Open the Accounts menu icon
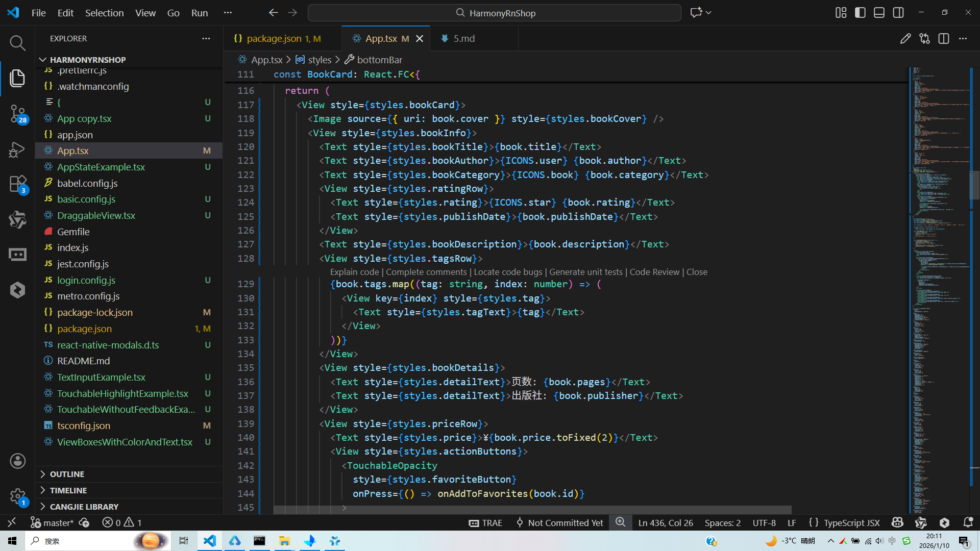Viewport: 980px width, 551px height. (x=17, y=461)
